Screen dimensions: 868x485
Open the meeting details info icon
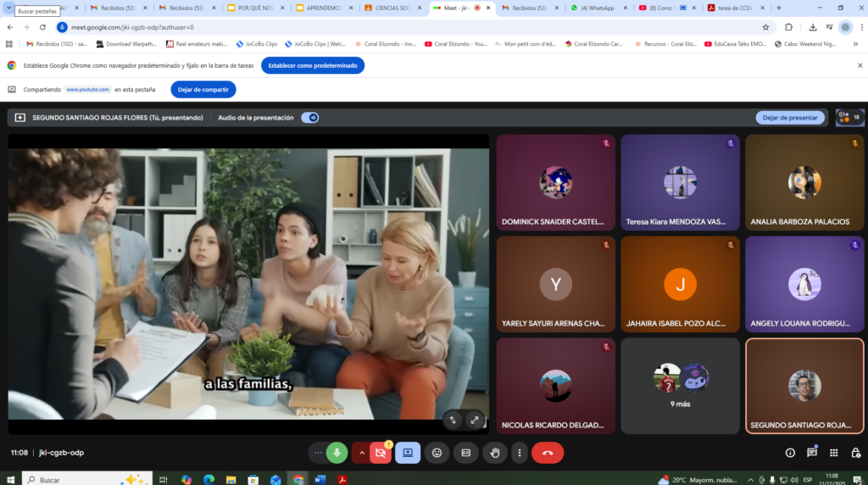pyautogui.click(x=790, y=453)
